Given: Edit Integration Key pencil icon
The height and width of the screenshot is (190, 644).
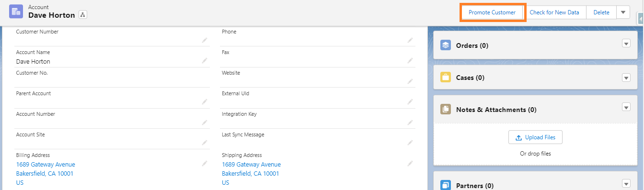Looking at the screenshot, I should tap(410, 122).
